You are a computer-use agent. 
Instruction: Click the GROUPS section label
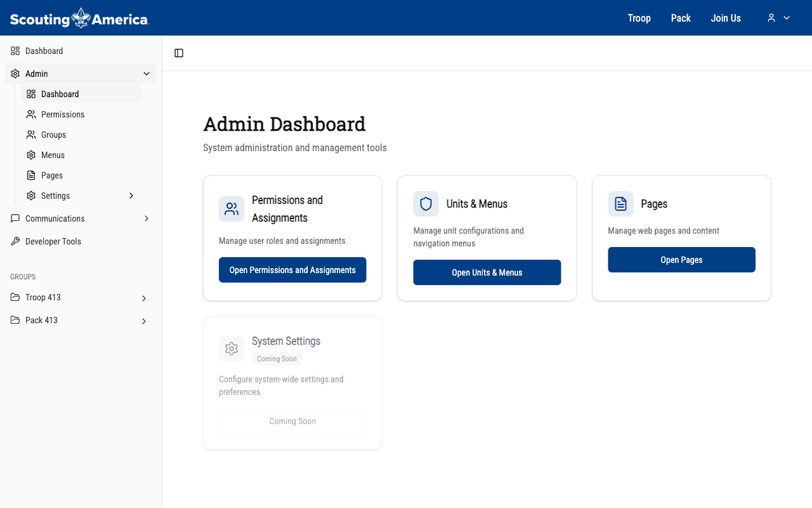[23, 277]
